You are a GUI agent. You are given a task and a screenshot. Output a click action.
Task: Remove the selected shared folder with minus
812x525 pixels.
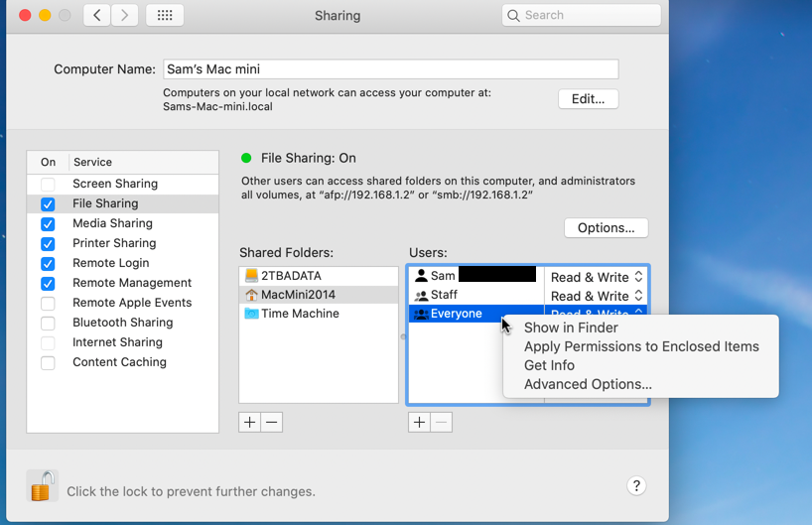[x=272, y=422]
